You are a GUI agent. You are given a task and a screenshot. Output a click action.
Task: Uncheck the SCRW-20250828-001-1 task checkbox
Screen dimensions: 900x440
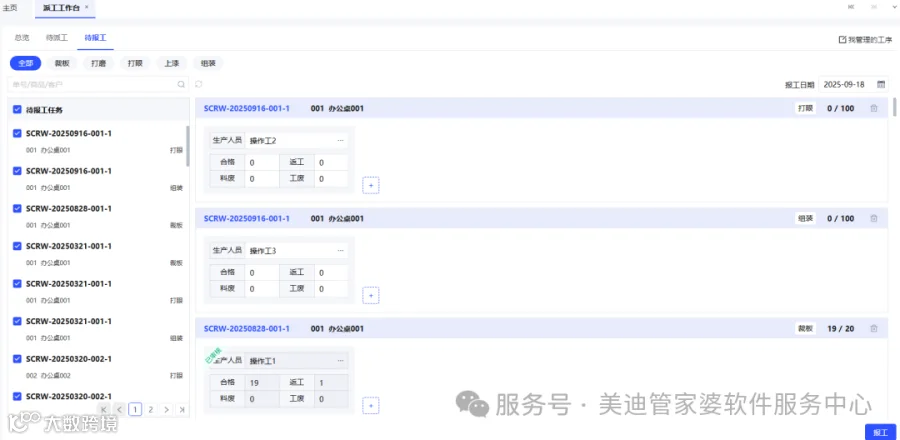tap(17, 208)
